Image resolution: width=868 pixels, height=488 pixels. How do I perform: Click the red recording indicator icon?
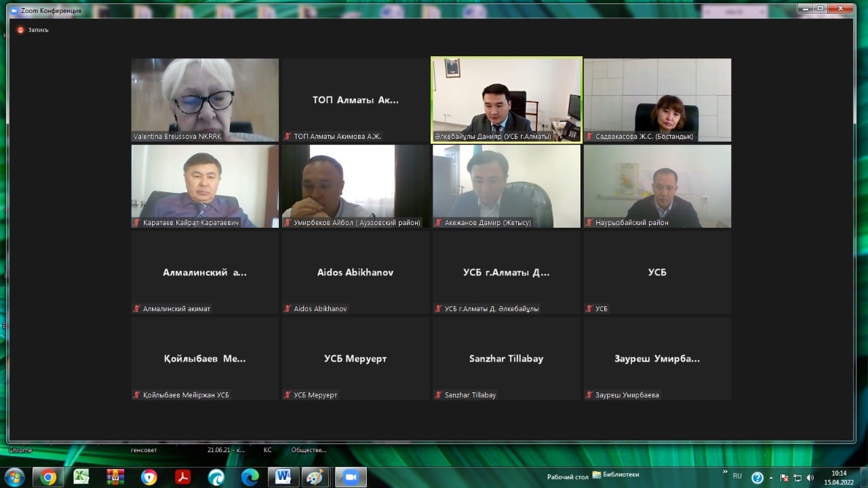click(x=20, y=30)
